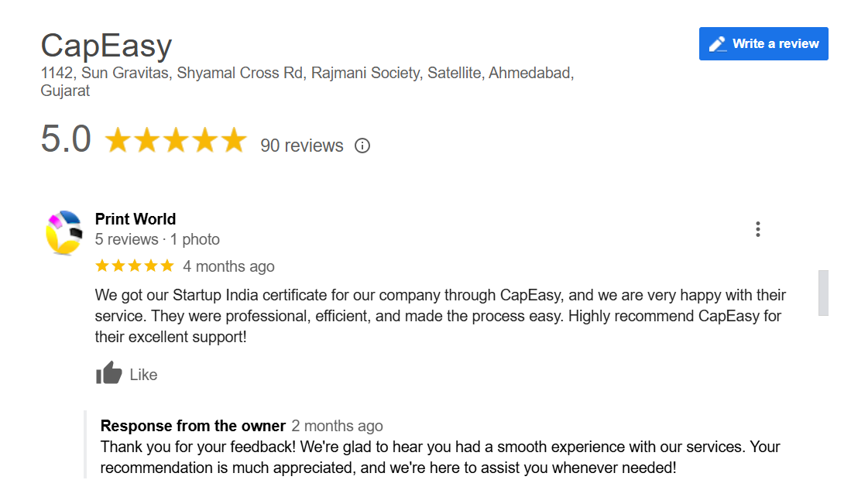This screenshot has height=504, width=851.
Task: Click the 4 months ago timestamp
Action: [228, 266]
